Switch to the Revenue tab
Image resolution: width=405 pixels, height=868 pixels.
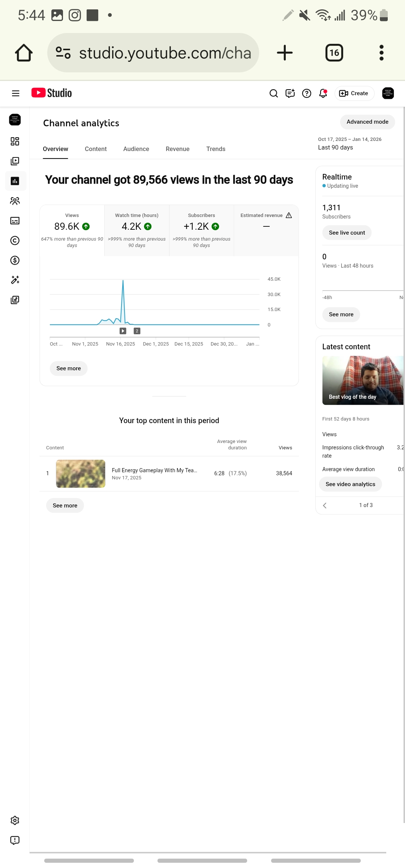177,149
